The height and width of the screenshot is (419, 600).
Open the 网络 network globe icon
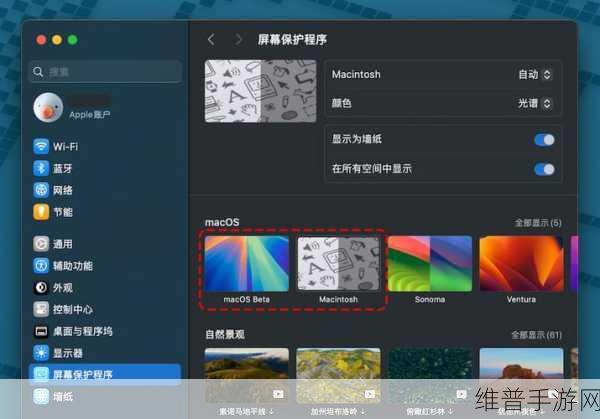pos(41,190)
